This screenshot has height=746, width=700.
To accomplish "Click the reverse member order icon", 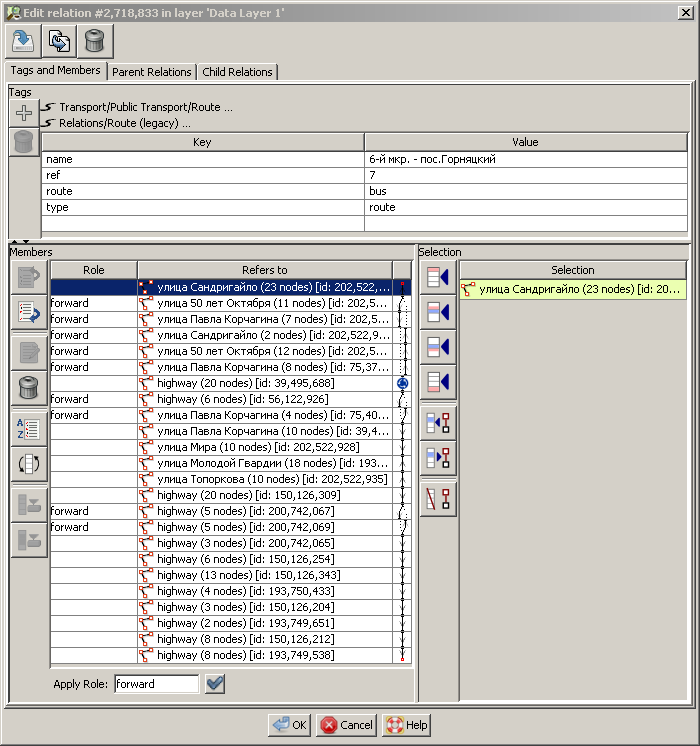I will 28,465.
